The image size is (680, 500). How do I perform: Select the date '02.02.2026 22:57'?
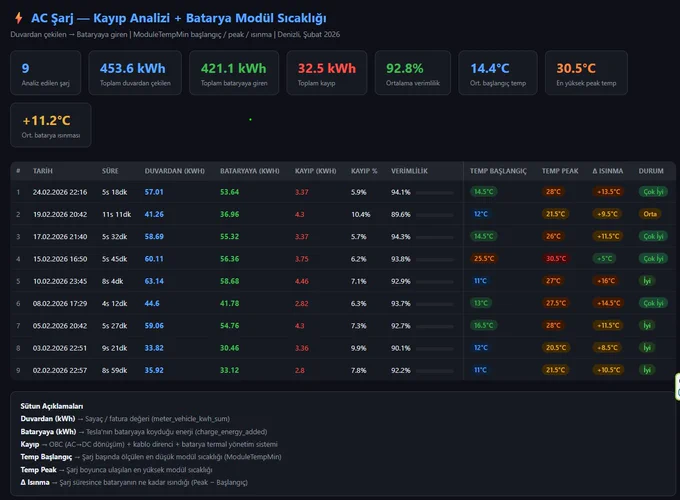pos(60,370)
